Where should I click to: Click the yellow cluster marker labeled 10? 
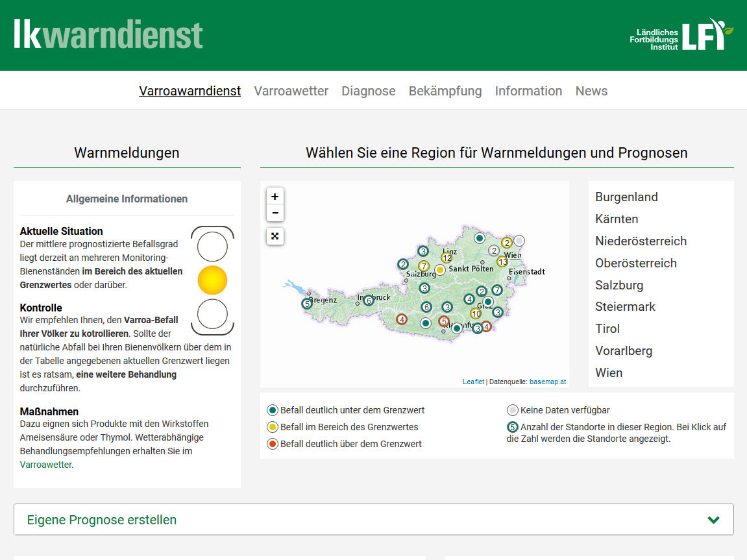[476, 313]
